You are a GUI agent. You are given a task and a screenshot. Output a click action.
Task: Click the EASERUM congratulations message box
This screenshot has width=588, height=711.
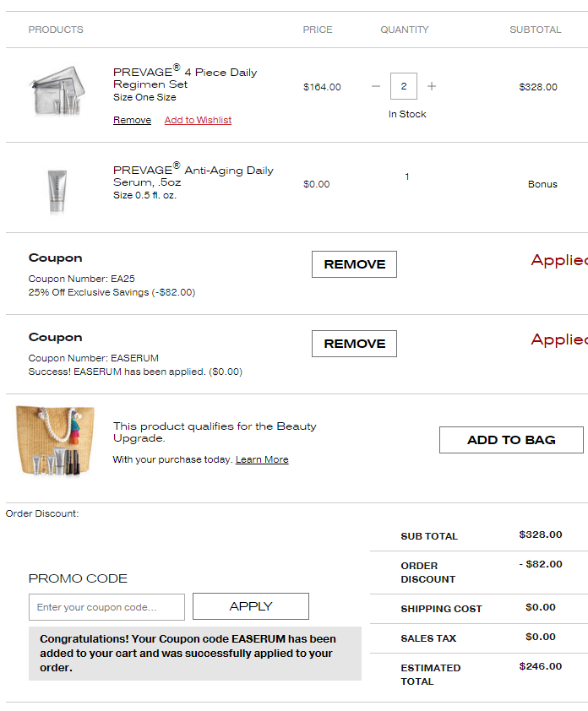(x=195, y=654)
